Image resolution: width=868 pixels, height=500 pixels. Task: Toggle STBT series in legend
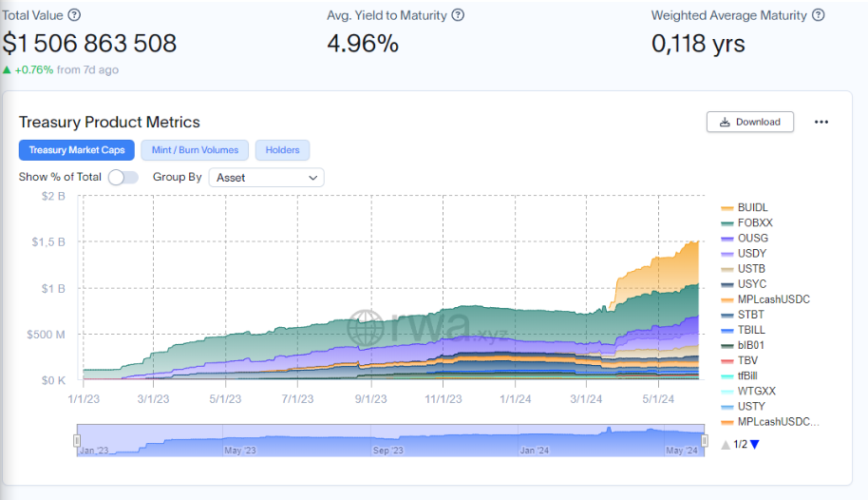(743, 315)
